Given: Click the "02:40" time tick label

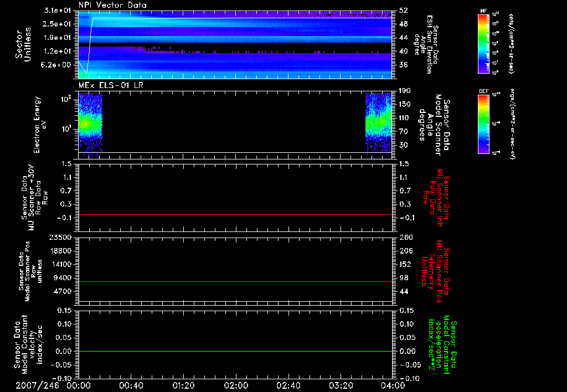Looking at the screenshot, I should coord(288,386).
